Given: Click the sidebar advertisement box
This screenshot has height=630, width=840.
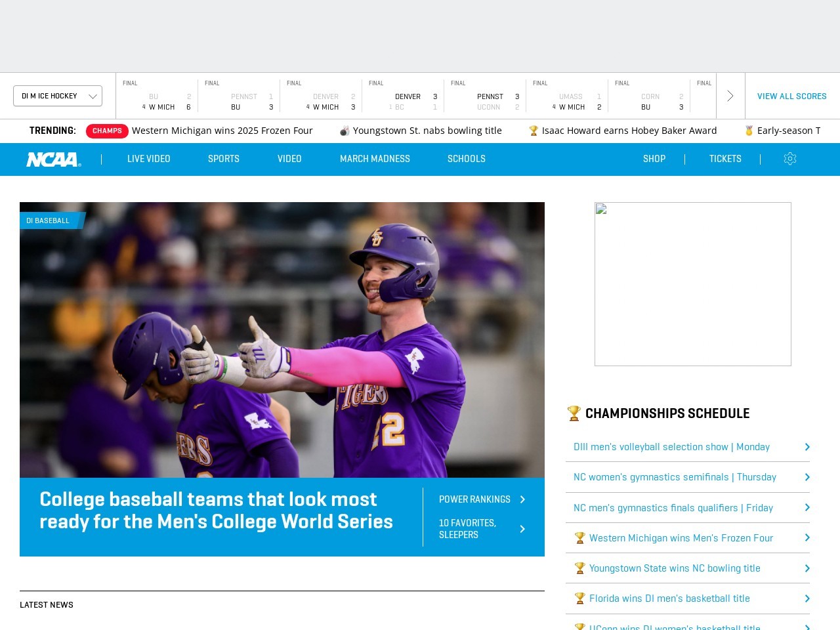Looking at the screenshot, I should (x=693, y=284).
